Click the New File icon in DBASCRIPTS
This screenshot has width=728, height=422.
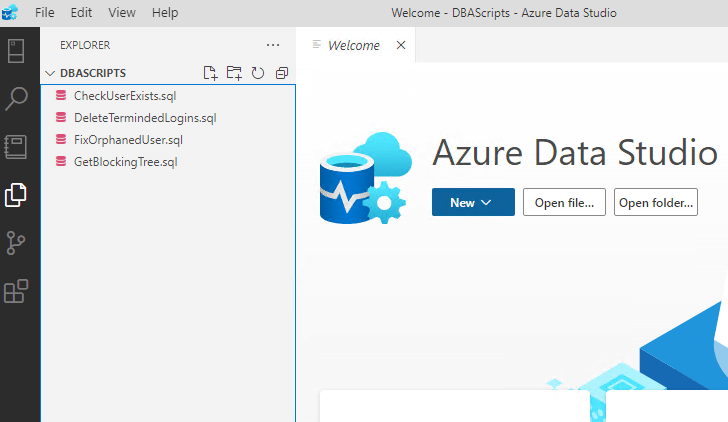coord(210,73)
